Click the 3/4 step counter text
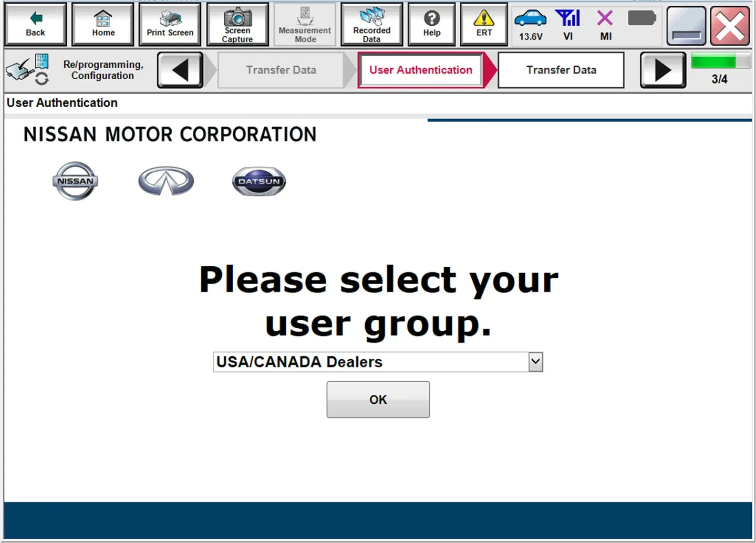 (719, 79)
